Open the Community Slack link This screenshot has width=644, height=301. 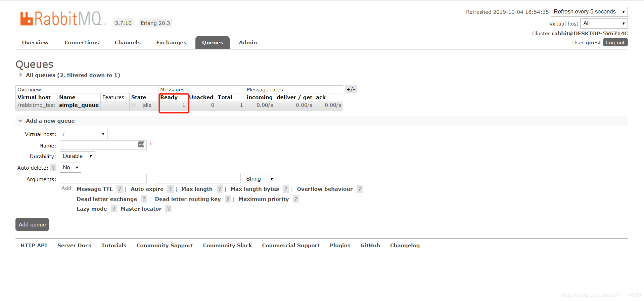pos(227,245)
